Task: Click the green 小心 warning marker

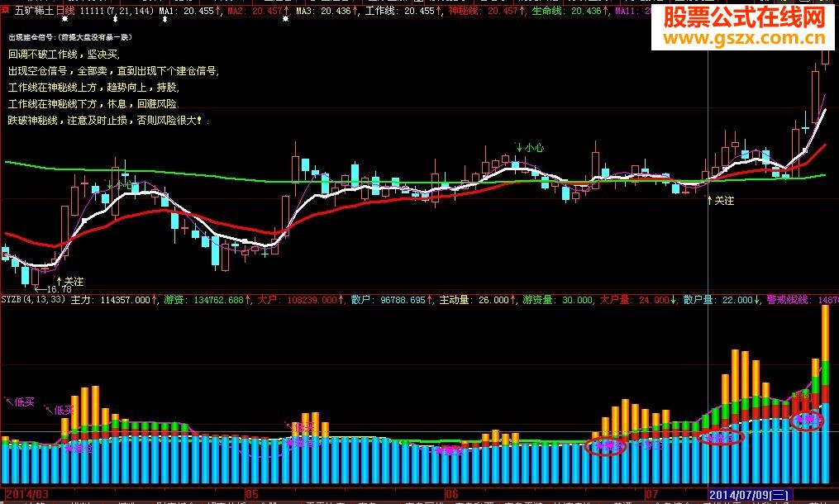Action: coord(530,148)
